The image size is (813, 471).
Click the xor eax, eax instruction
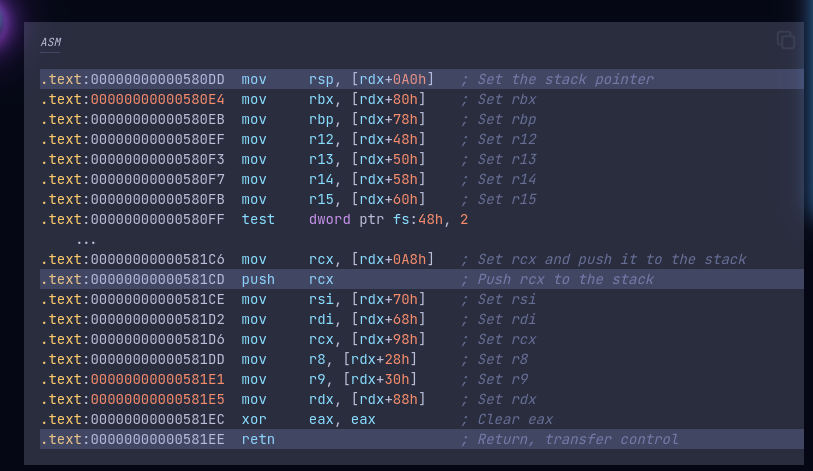(x=308, y=419)
